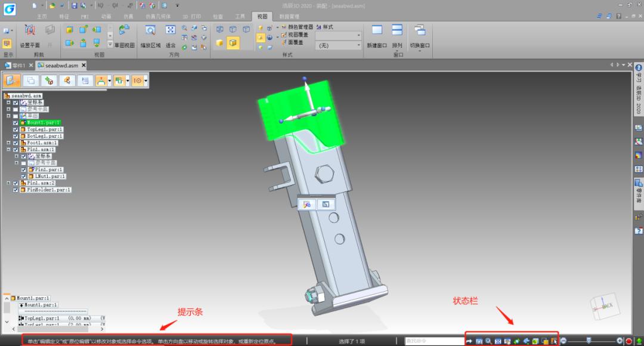Collapse the Pin1.asm:1 tree node
Viewport: 644px width, 346px height.
tap(8, 150)
